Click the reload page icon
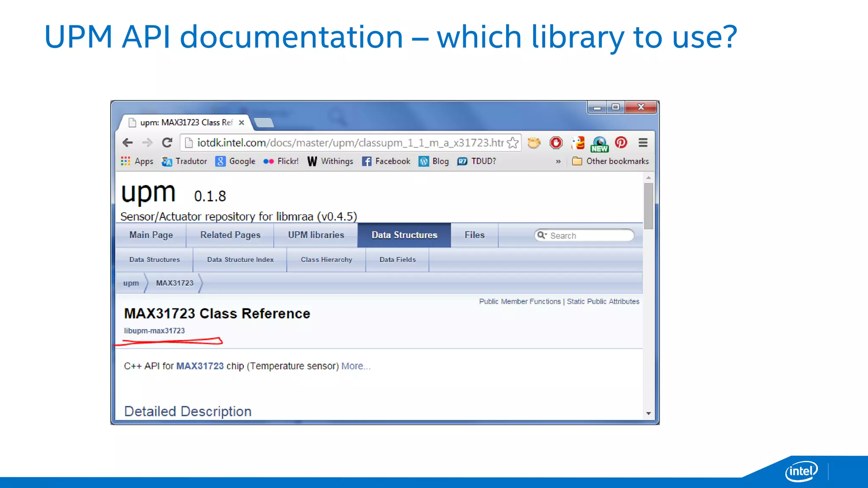The image size is (868, 488). click(167, 143)
